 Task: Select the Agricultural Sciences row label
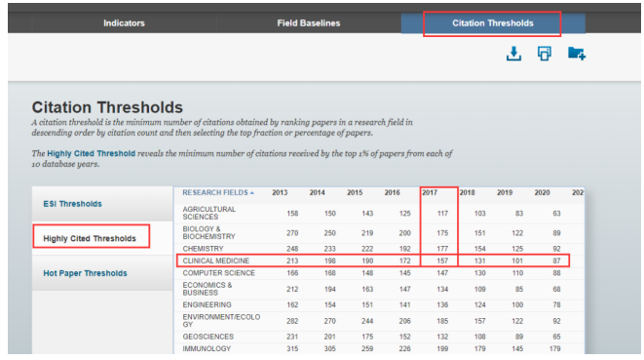coord(209,213)
